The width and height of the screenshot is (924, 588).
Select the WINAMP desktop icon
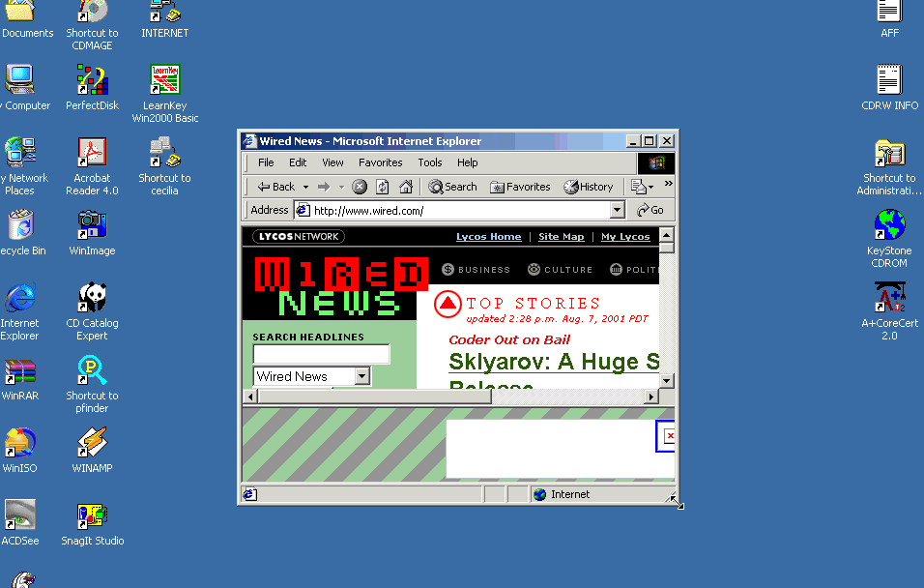(92, 451)
